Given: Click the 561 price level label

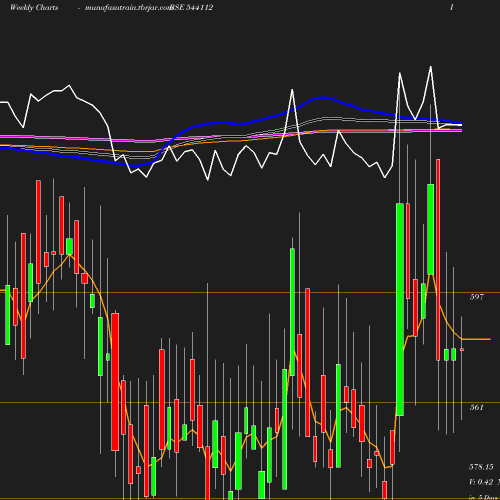Looking at the screenshot, I should (x=477, y=407).
